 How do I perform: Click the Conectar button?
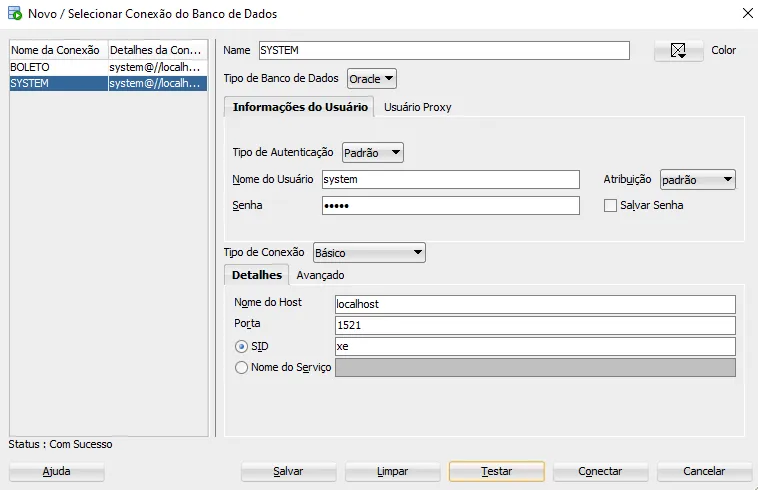(x=600, y=471)
